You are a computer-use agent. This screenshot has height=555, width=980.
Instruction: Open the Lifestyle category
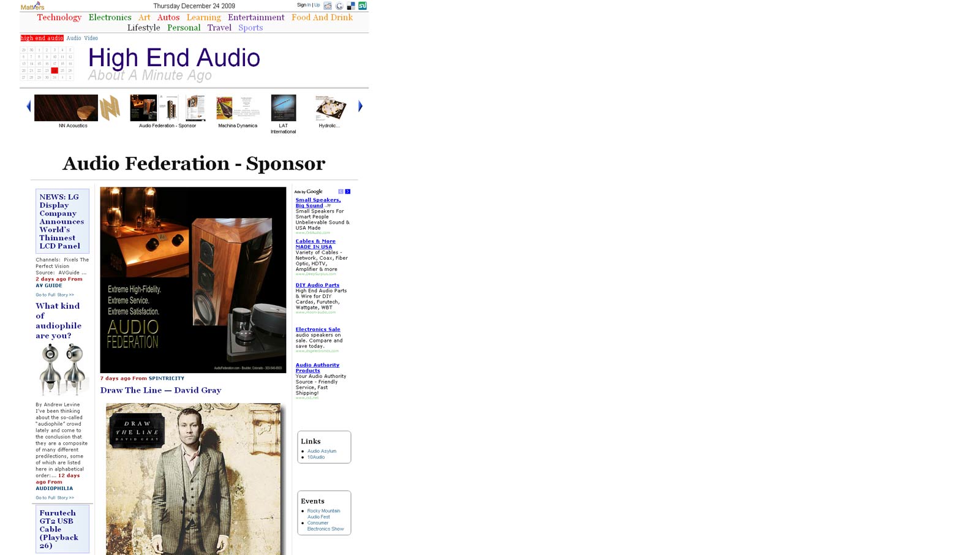point(143,28)
